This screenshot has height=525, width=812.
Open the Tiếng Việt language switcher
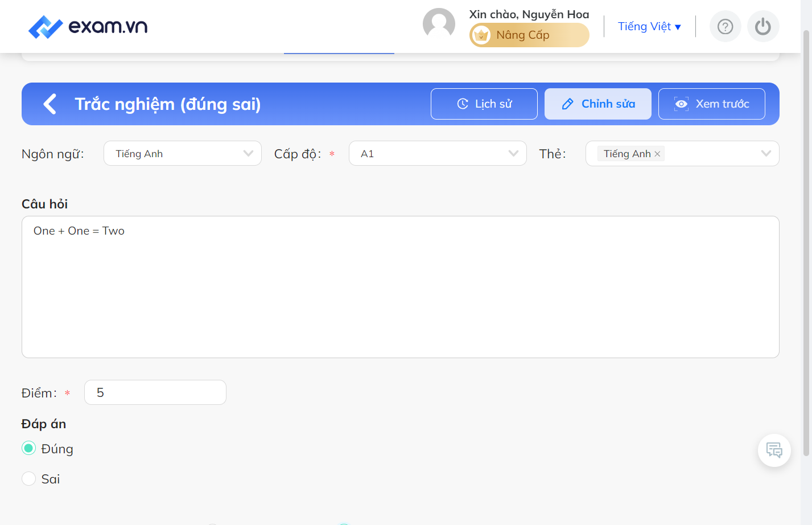tap(649, 27)
